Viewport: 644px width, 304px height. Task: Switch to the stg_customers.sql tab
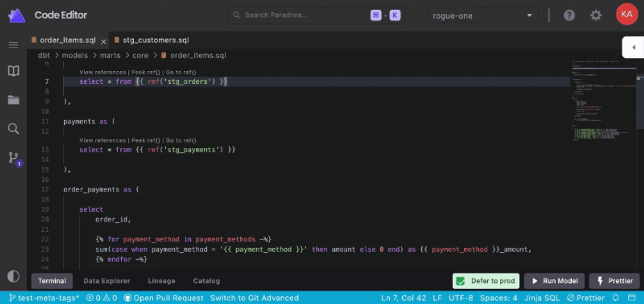click(156, 40)
